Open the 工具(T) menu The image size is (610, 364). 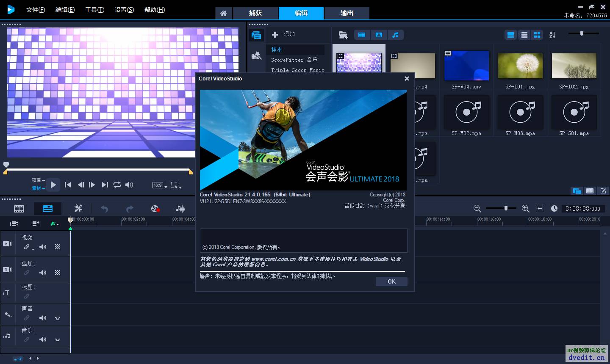tap(94, 10)
